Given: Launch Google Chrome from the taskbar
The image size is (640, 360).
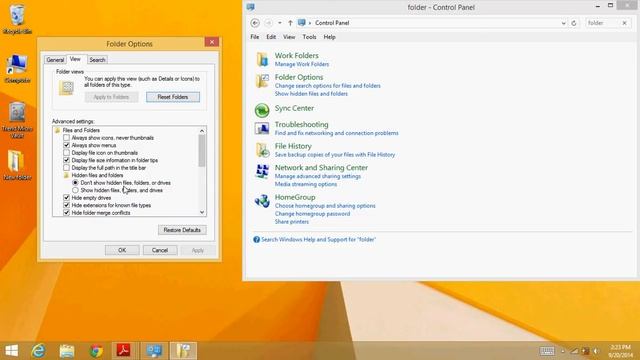Looking at the screenshot, I should click(96, 351).
